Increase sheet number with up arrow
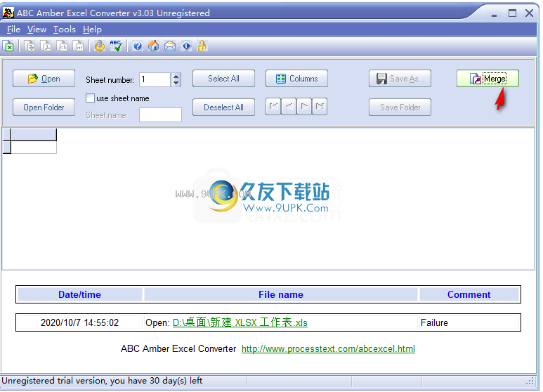Screen dimensions: 543x392 pyautogui.click(x=176, y=77)
